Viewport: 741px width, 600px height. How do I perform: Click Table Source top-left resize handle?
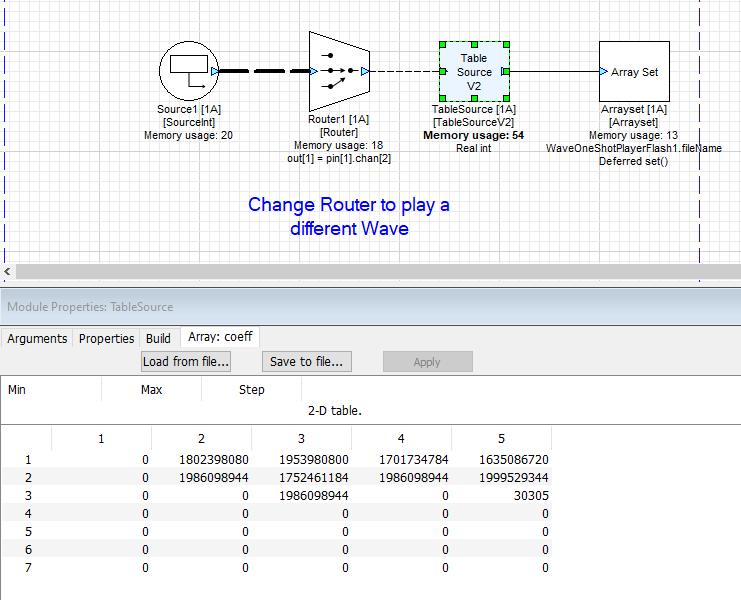[441, 44]
